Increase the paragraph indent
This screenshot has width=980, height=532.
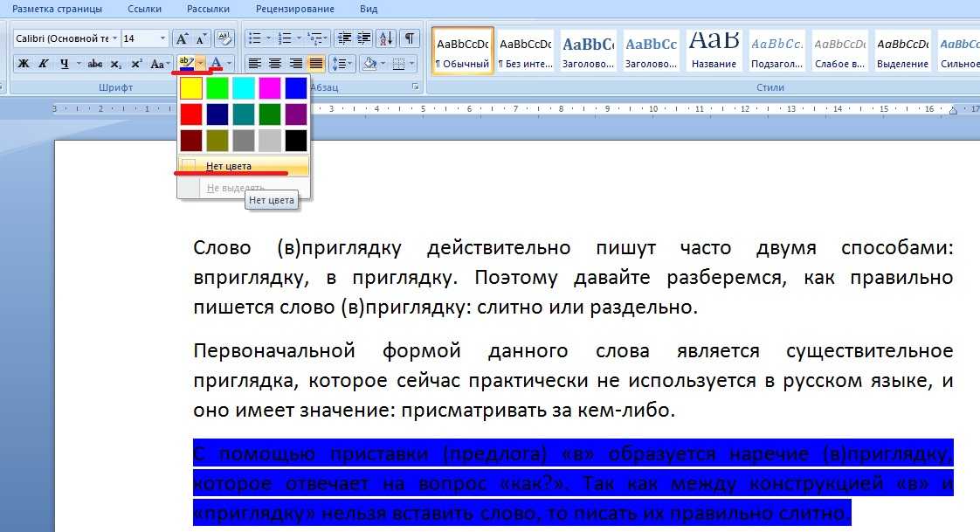click(363, 38)
